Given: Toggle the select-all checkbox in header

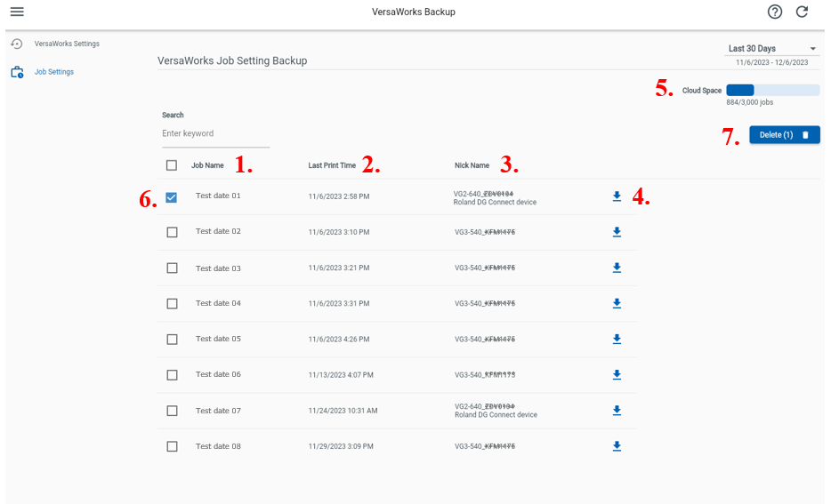Looking at the screenshot, I should (172, 165).
